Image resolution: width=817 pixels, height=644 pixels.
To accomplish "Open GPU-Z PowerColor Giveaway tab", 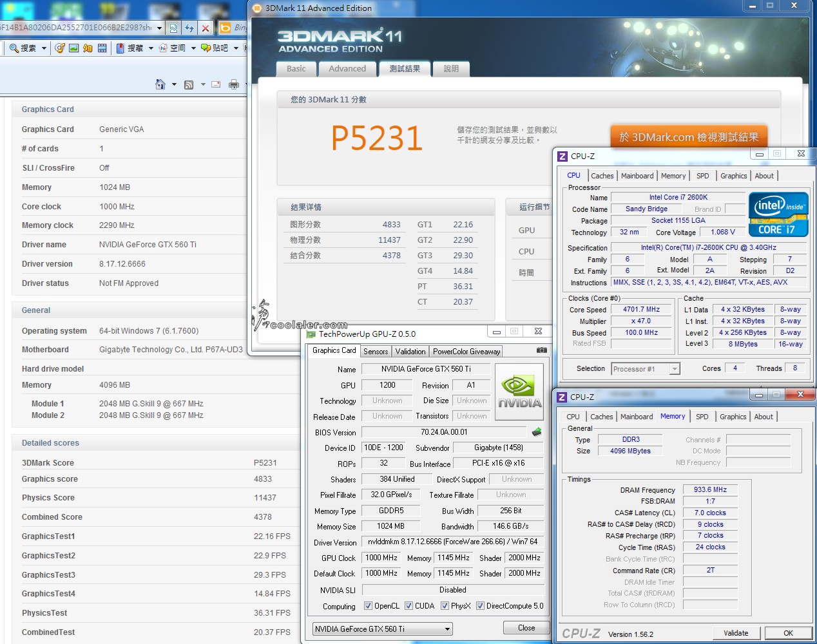I will click(x=466, y=352).
